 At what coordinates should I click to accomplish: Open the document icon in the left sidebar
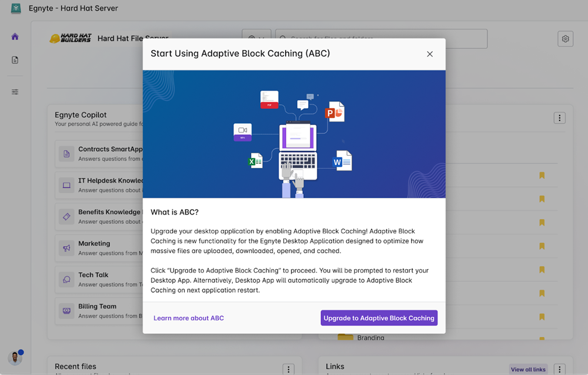tap(15, 60)
